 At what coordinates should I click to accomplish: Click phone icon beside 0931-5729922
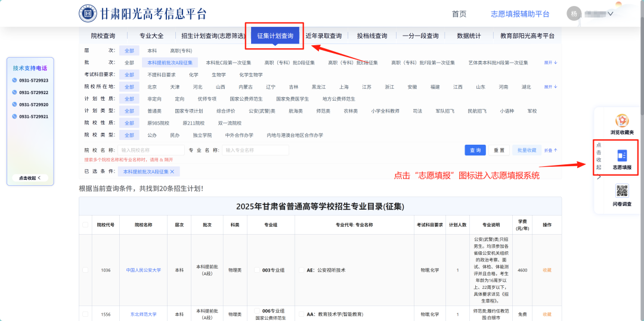14,92
